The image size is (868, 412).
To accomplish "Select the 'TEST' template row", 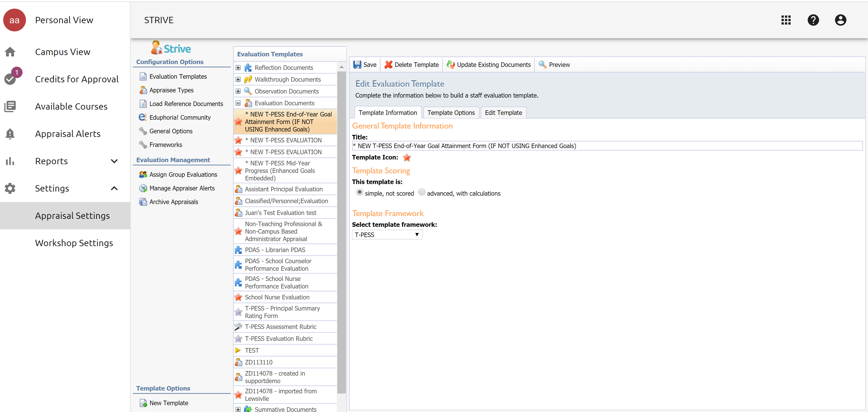I will coord(285,350).
